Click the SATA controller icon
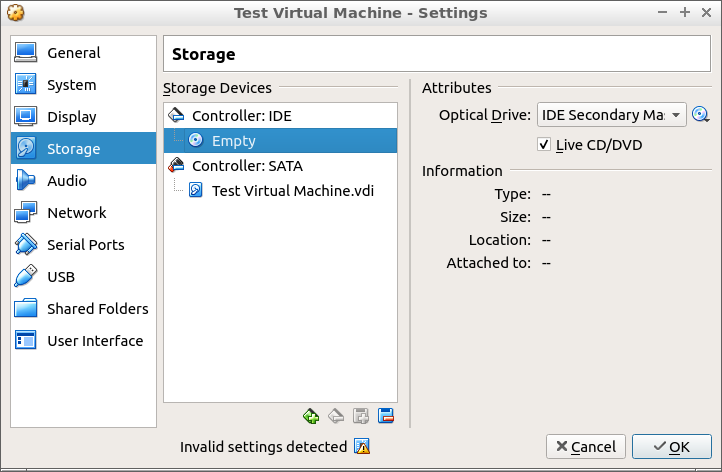The image size is (722, 472). coord(176,165)
